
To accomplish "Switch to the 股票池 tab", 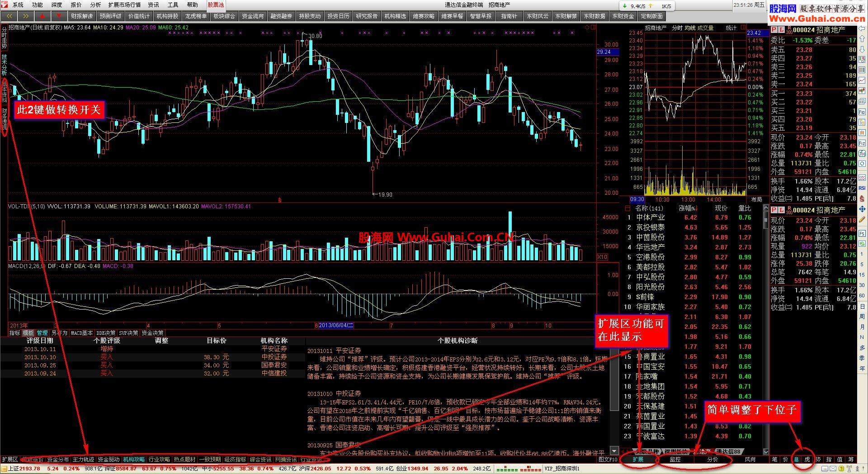I will point(216,5).
